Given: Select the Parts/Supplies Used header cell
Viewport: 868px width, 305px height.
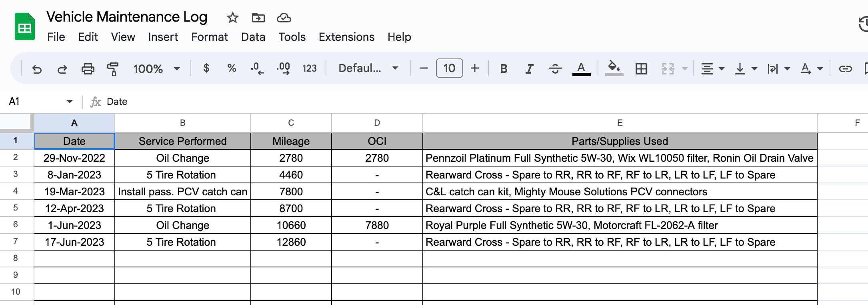Looking at the screenshot, I should [x=620, y=141].
